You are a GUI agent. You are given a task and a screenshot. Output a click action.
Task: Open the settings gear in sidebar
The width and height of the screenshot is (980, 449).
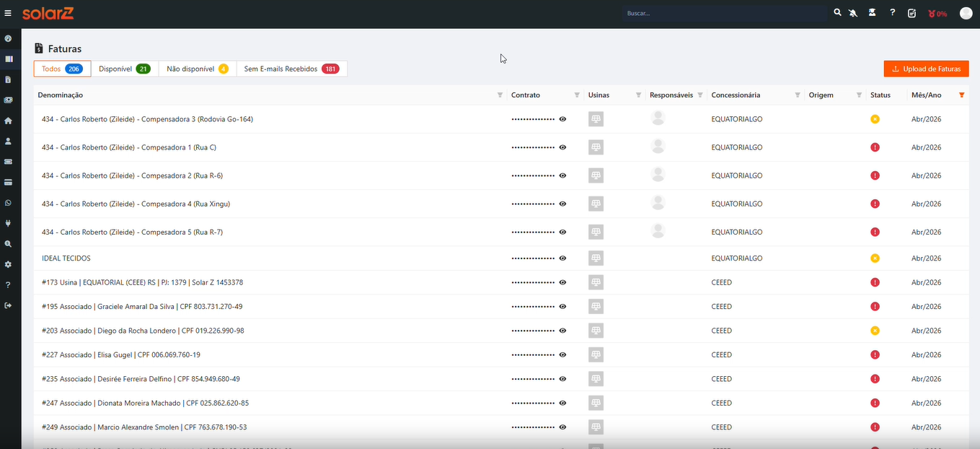pyautogui.click(x=8, y=264)
